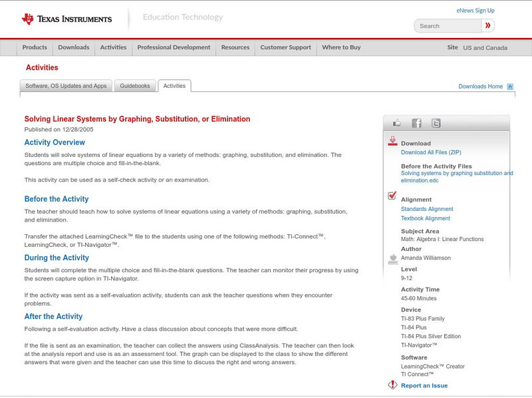Screen dimensions: 532x398
Task: Click the LearningCheck Creator software entry
Action: tap(433, 367)
